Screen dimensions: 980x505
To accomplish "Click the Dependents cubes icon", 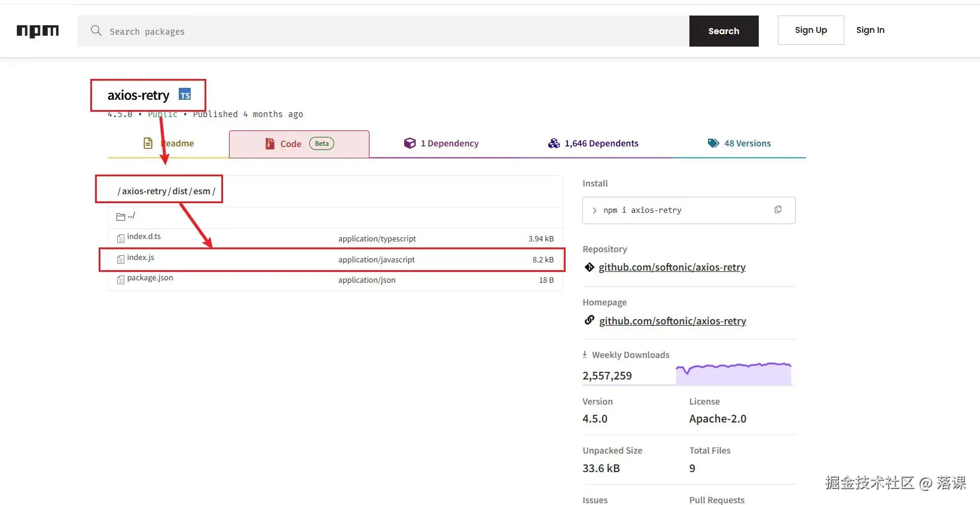I will pos(554,143).
